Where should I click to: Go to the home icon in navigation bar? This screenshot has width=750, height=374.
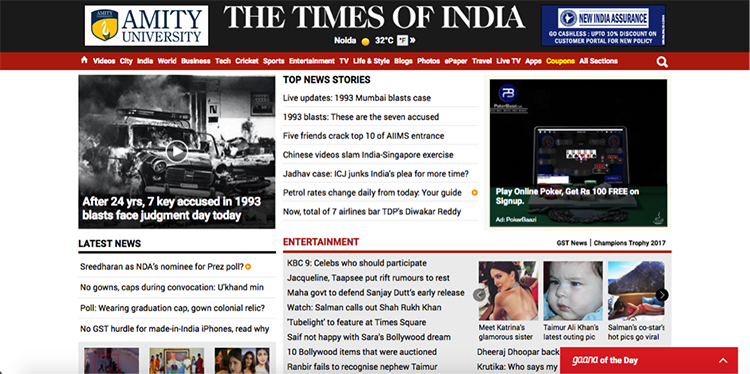[x=84, y=60]
